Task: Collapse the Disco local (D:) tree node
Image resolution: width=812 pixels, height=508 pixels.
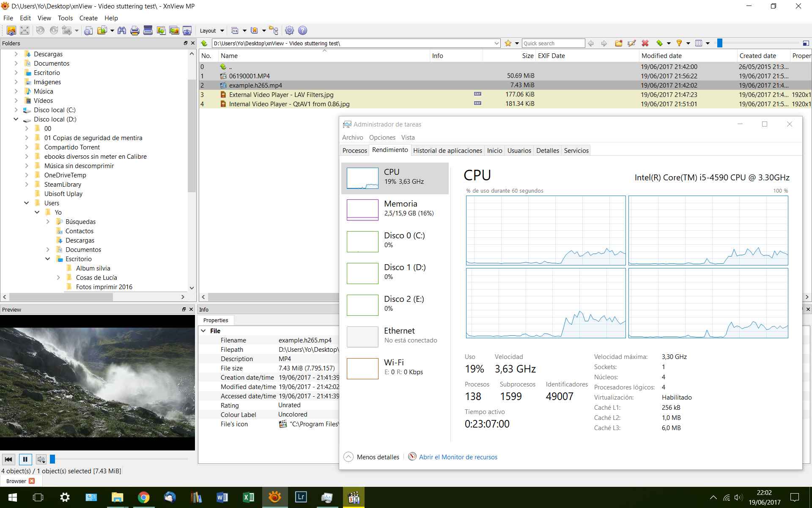Action: point(16,119)
